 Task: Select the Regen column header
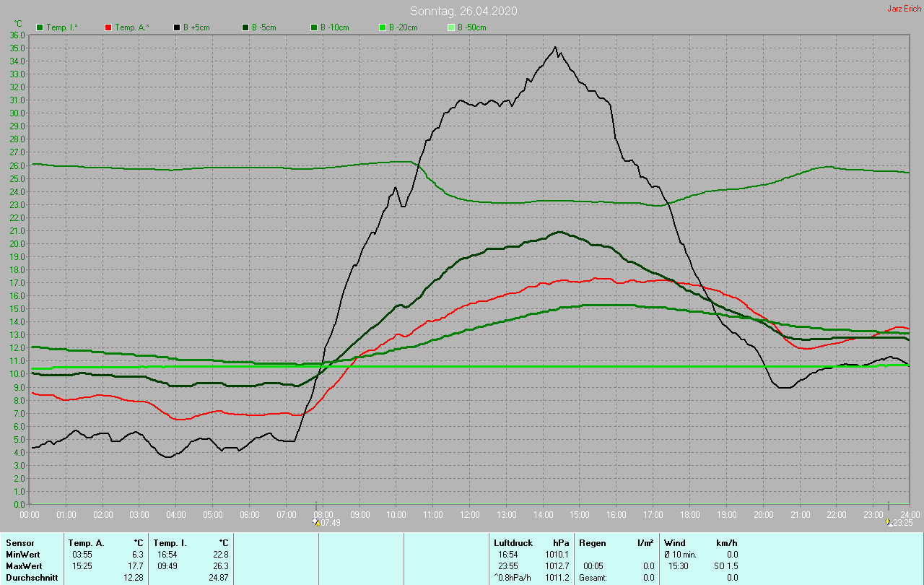coord(591,543)
